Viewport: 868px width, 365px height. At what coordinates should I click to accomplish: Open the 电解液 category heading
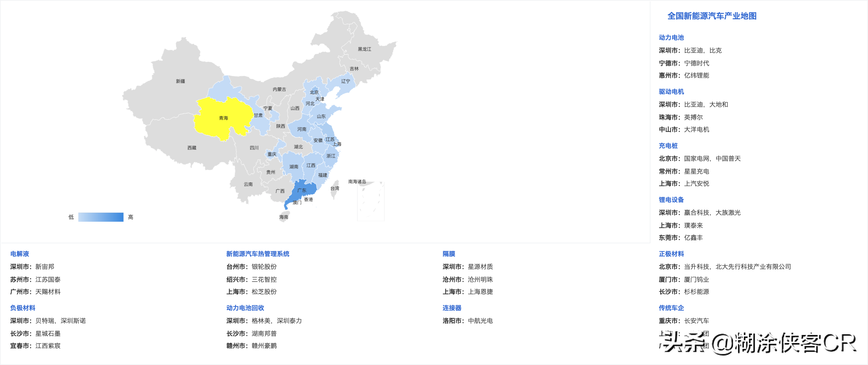pos(20,254)
